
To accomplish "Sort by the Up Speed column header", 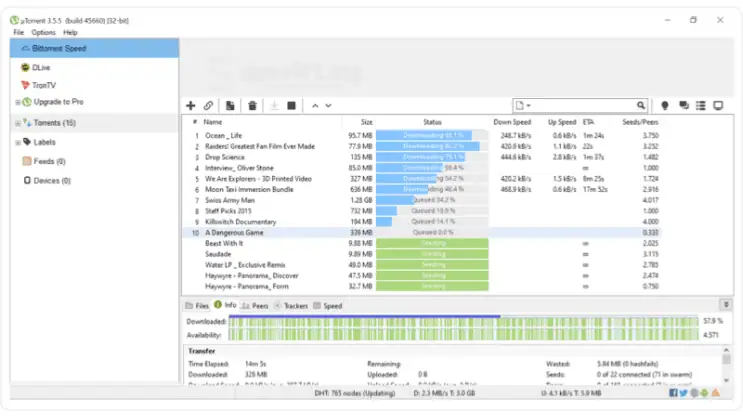I will click(x=562, y=122).
